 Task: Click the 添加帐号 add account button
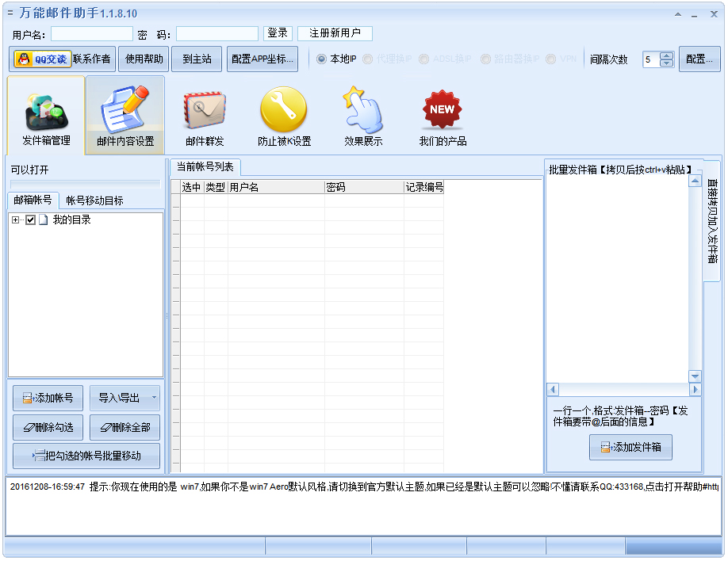[x=47, y=398]
